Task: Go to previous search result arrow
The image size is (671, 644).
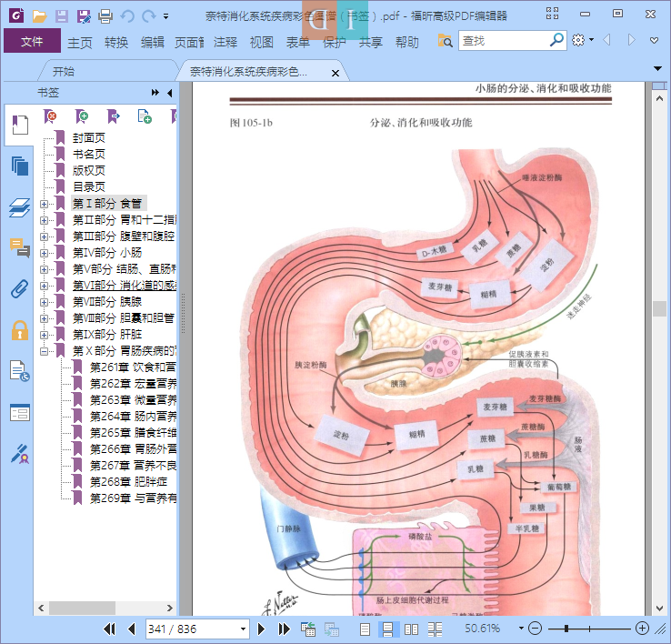Action: (x=606, y=40)
